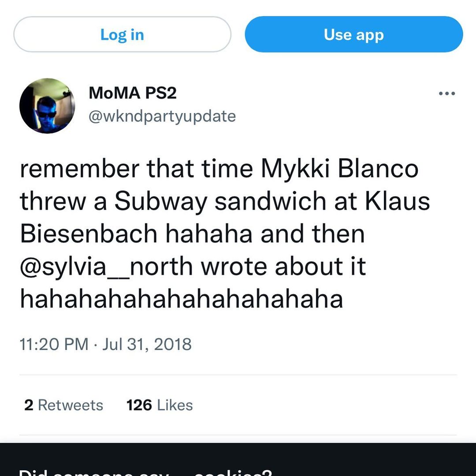Click the cookies banner heading text
476x476 pixels.
145,472
